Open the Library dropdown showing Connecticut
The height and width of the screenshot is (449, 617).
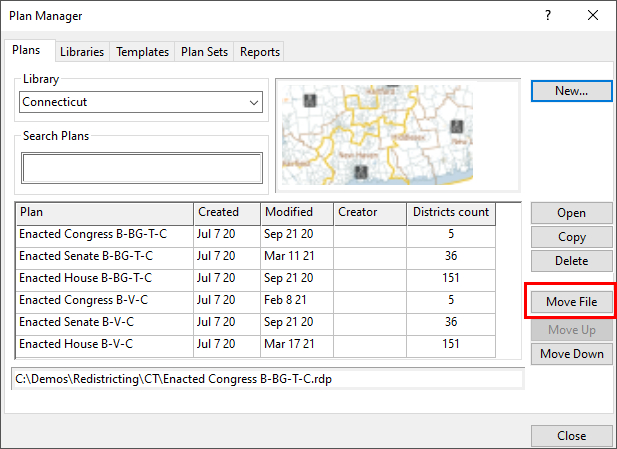click(141, 102)
